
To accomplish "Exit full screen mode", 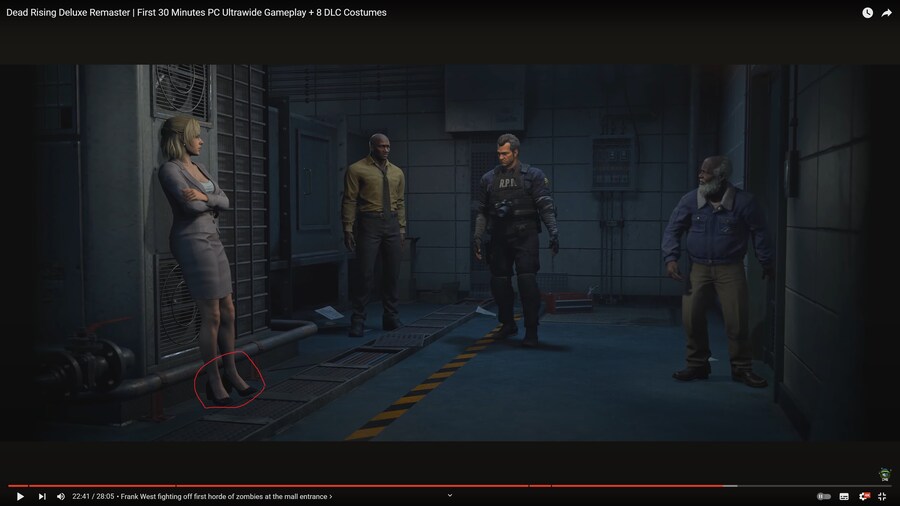I will pos(882,496).
